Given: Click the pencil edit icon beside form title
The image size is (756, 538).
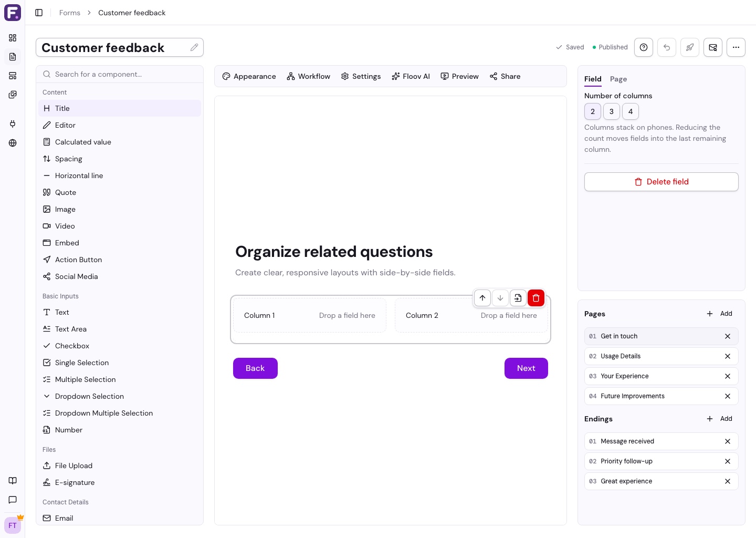Looking at the screenshot, I should [x=194, y=47].
